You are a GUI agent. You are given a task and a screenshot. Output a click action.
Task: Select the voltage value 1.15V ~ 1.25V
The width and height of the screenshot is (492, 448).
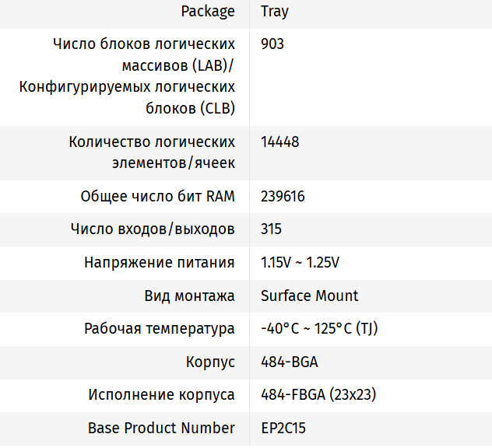pyautogui.click(x=300, y=263)
